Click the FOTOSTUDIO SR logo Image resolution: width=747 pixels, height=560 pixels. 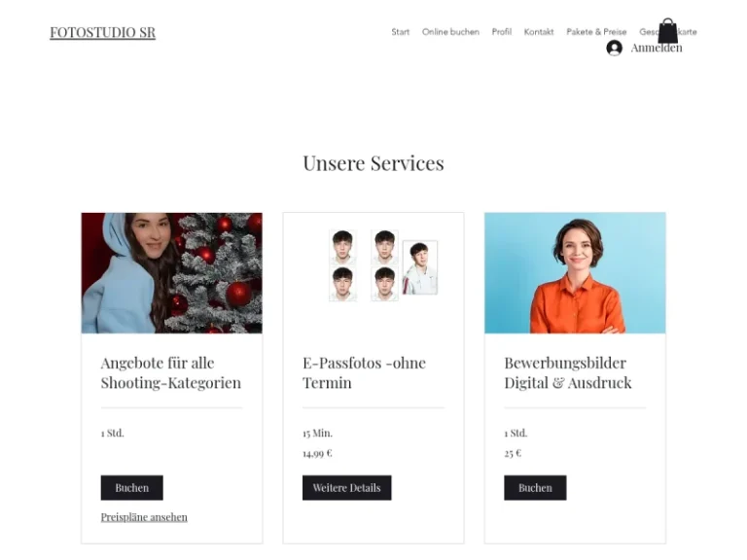click(103, 32)
